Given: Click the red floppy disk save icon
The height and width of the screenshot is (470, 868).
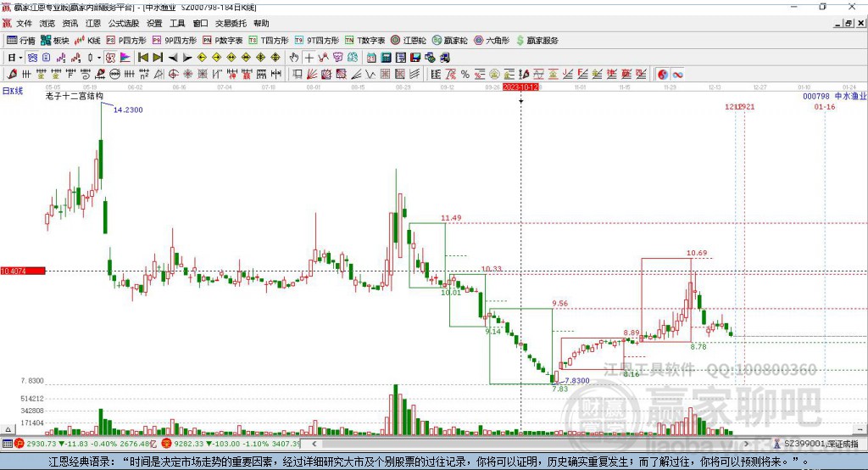Looking at the screenshot, I should tap(415, 57).
